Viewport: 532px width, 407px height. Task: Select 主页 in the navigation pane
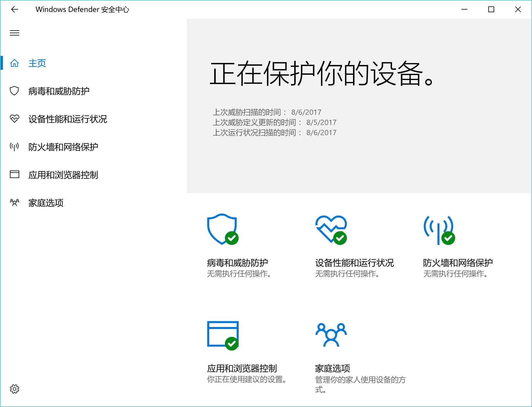click(x=37, y=63)
